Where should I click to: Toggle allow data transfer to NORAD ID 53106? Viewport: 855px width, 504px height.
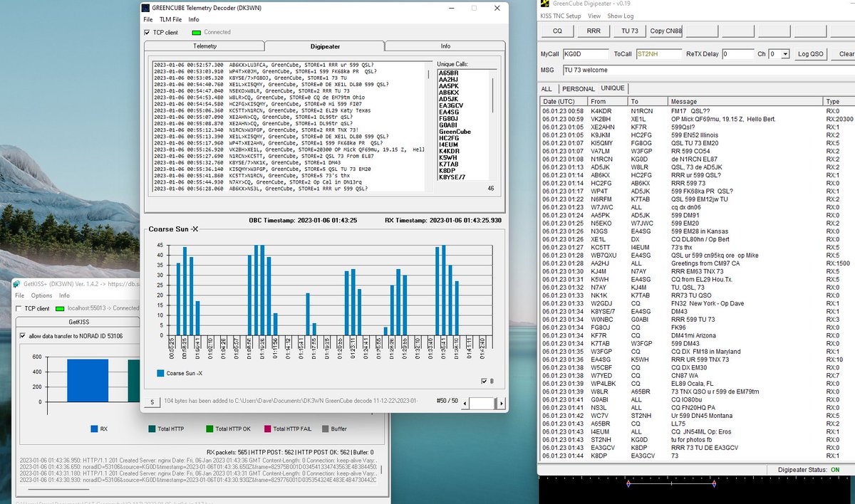coord(24,336)
